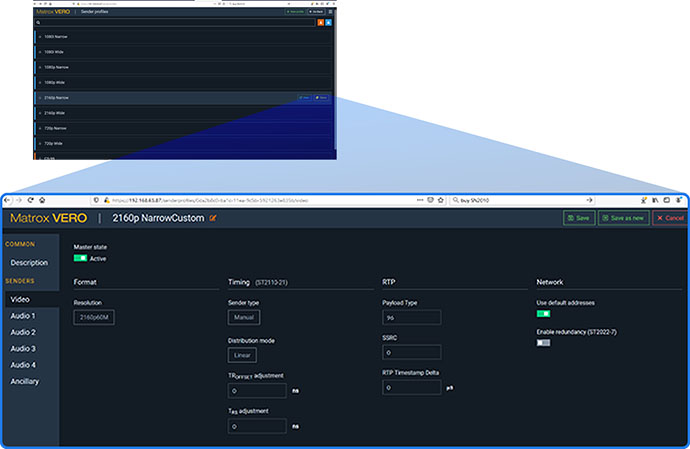Screen dimensions: 690x449
Task: Click the TR OFFSET adjustment input field
Action: [x=257, y=390]
